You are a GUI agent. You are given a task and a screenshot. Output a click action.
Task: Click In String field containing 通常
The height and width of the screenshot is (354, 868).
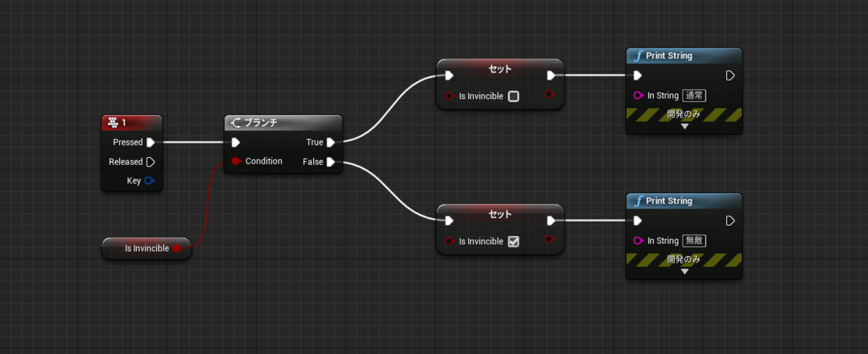click(x=694, y=95)
